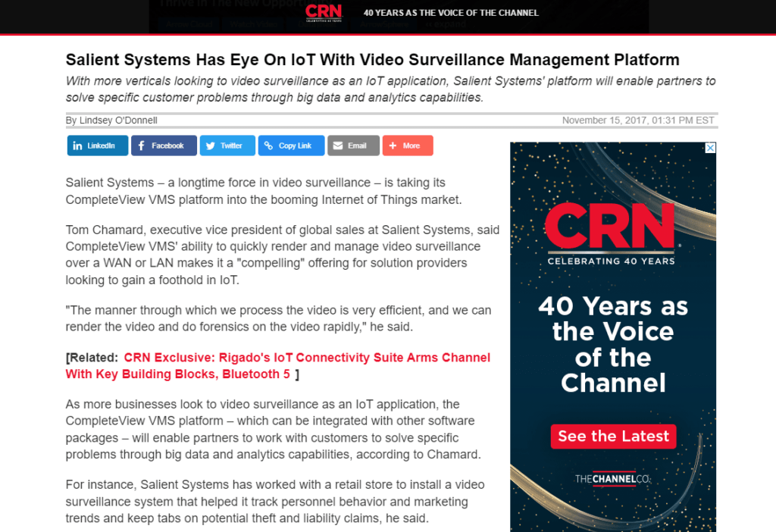Open the Rigado IoT Connectivity Suite related article
This screenshot has width=776, height=532.
coord(307,358)
